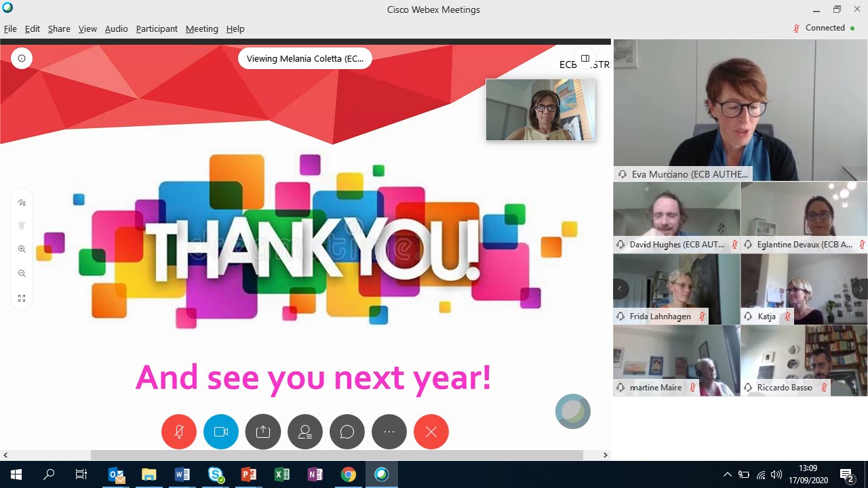Unmute the microphone with red mic button
Screen dimensions: 868x488
[179, 432]
